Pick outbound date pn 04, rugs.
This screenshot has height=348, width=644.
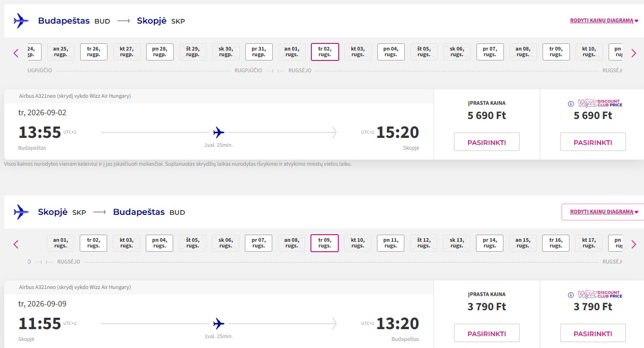pos(391,52)
